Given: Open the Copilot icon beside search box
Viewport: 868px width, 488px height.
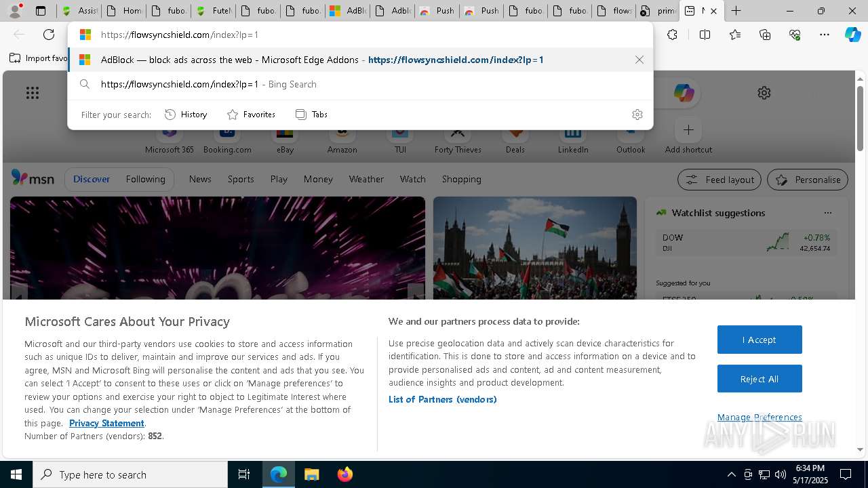Looking at the screenshot, I should (x=684, y=93).
